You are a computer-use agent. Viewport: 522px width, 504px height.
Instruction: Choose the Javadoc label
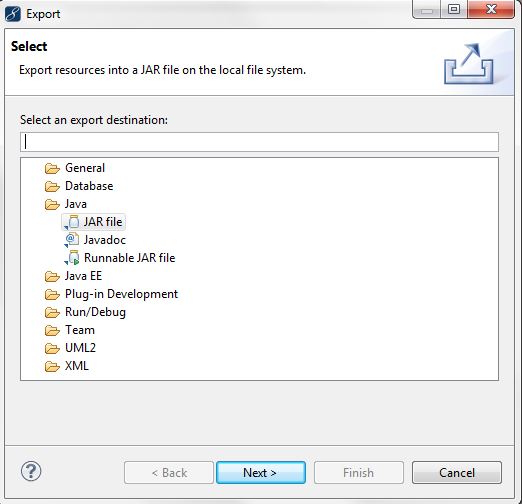coord(105,240)
